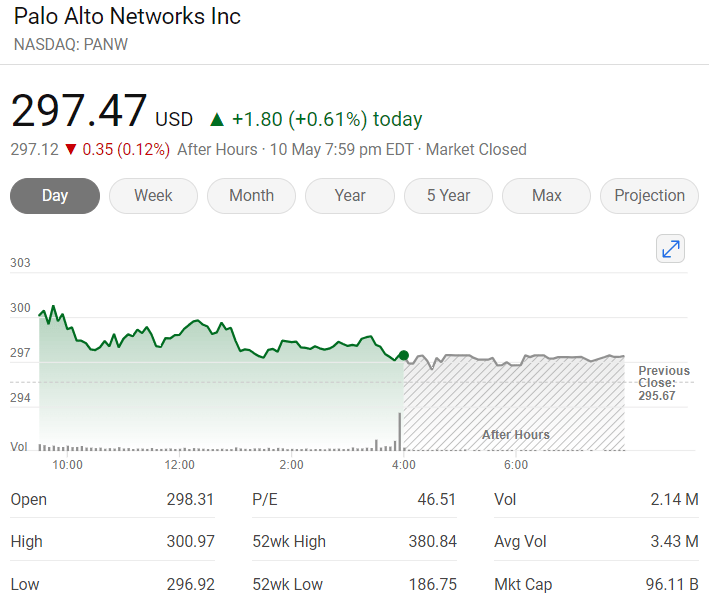The width and height of the screenshot is (709, 603).
Task: Click the tall volume bar at 4:00
Action: pyautogui.click(x=400, y=432)
